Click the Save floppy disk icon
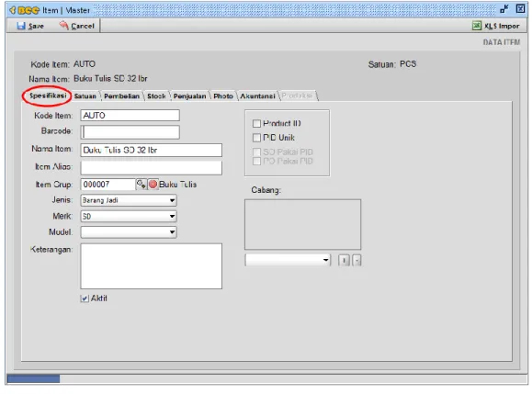532x394 pixels. [x=21, y=26]
